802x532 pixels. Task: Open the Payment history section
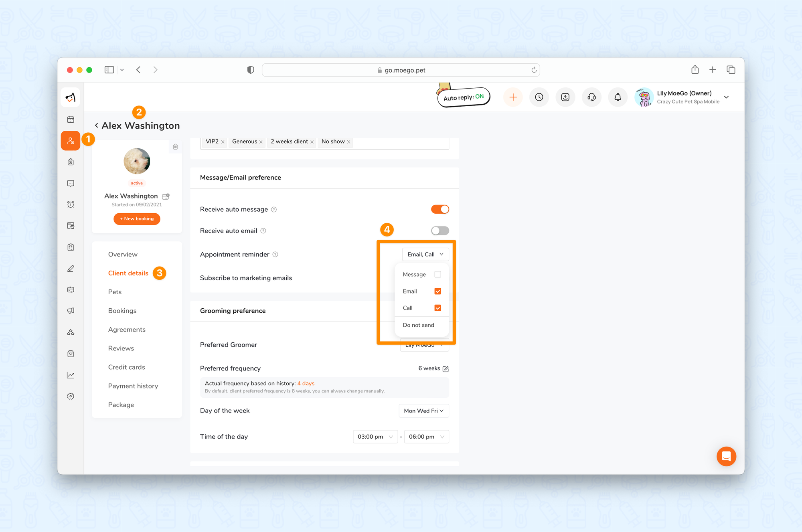[133, 386]
